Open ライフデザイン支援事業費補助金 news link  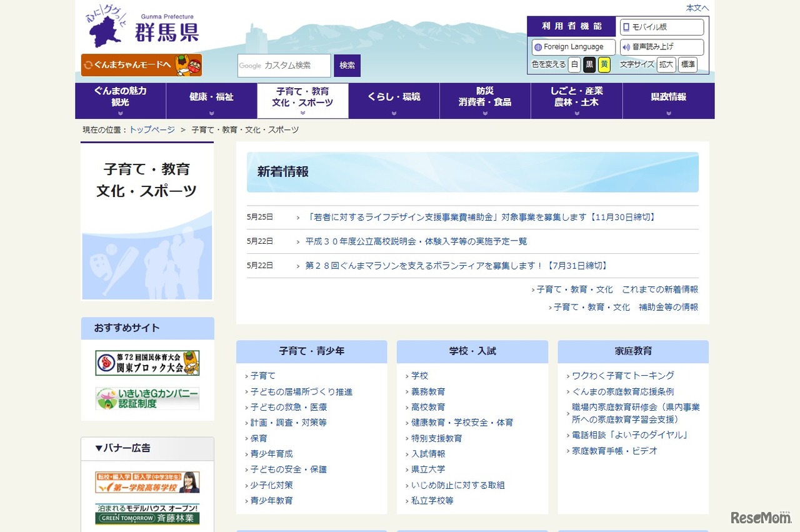tap(482, 218)
